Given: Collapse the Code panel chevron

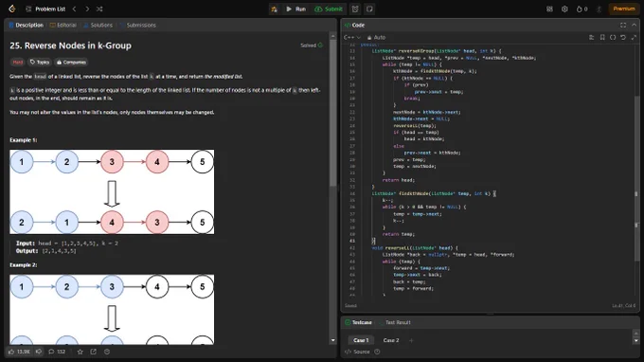Looking at the screenshot, I should click(x=635, y=25).
